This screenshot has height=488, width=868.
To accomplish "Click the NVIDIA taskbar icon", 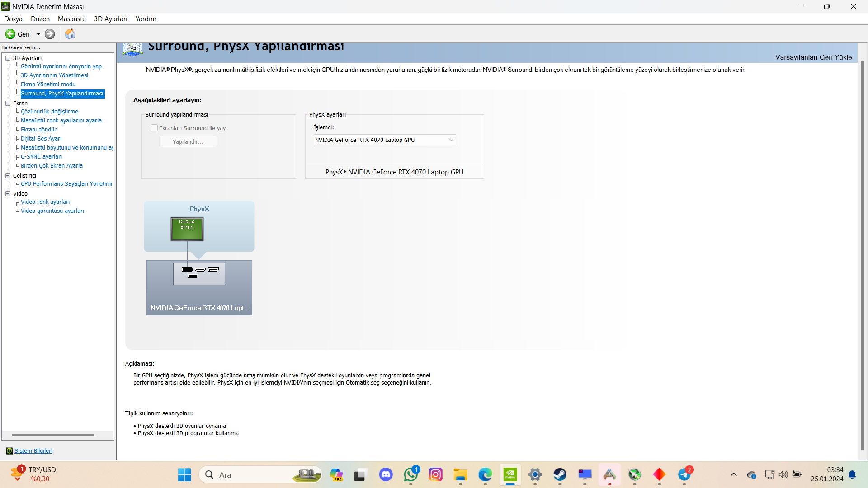I will point(510,475).
